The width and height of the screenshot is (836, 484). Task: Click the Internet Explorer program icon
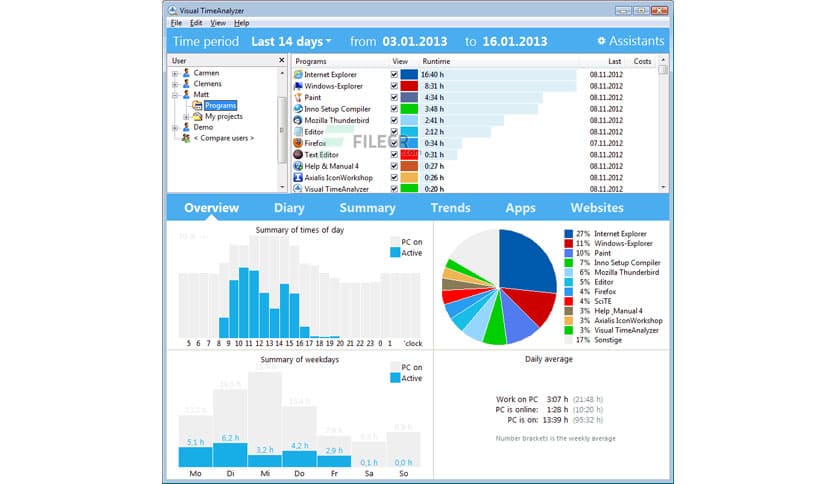298,75
